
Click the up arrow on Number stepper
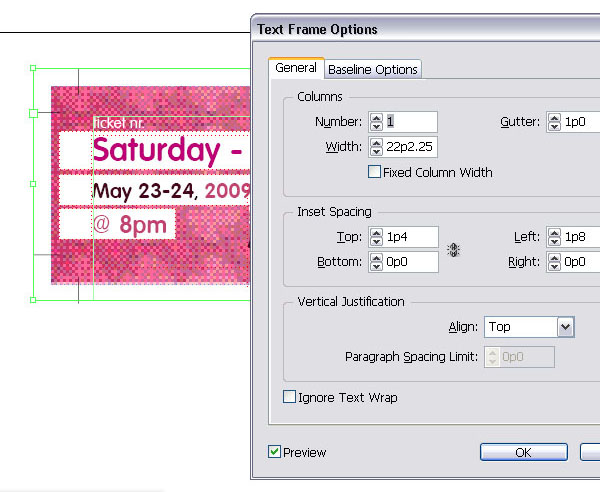[x=377, y=118]
